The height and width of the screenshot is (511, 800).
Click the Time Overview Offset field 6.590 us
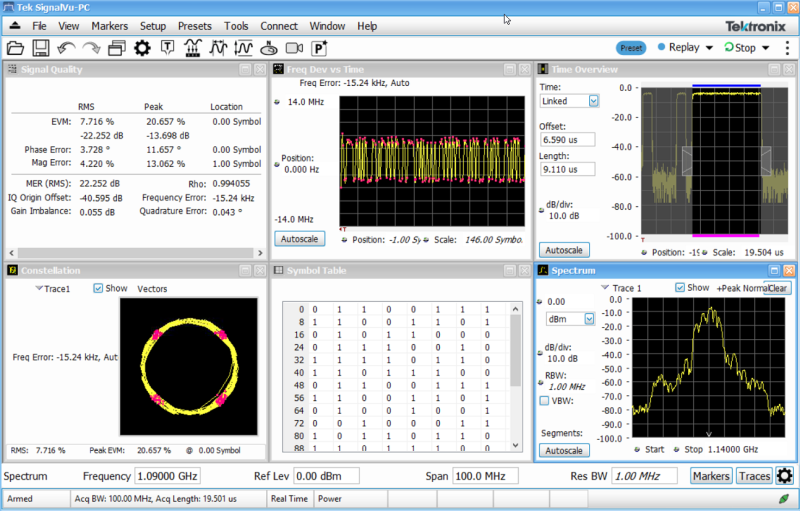pos(567,140)
